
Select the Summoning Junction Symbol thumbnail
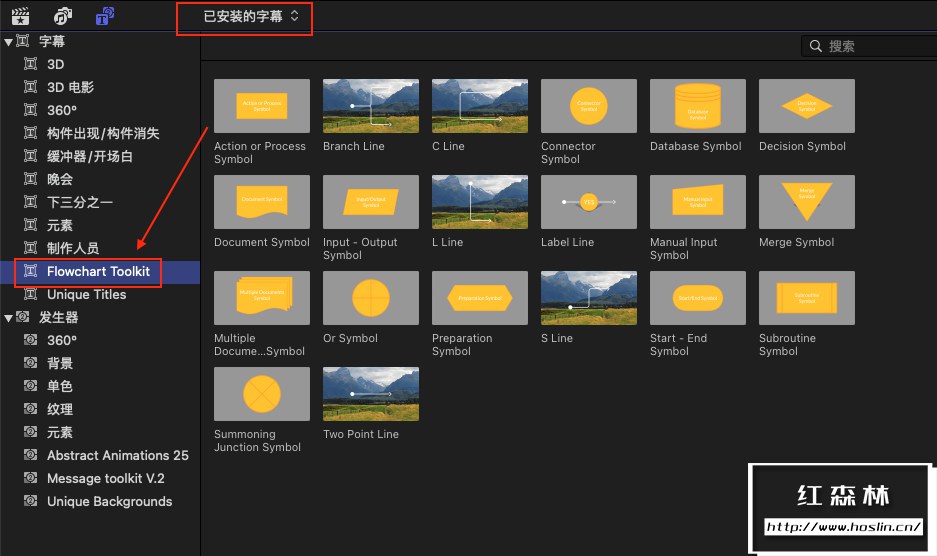262,394
